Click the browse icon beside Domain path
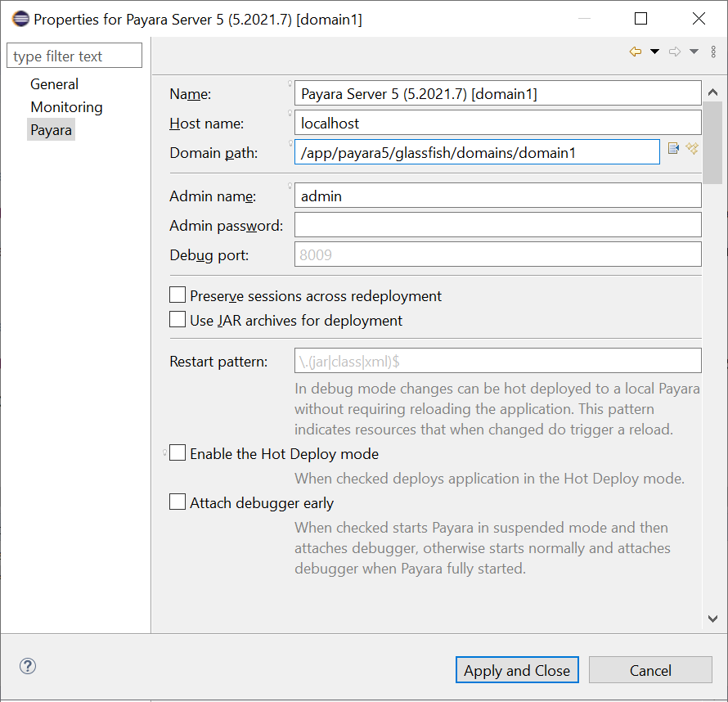 click(x=673, y=148)
